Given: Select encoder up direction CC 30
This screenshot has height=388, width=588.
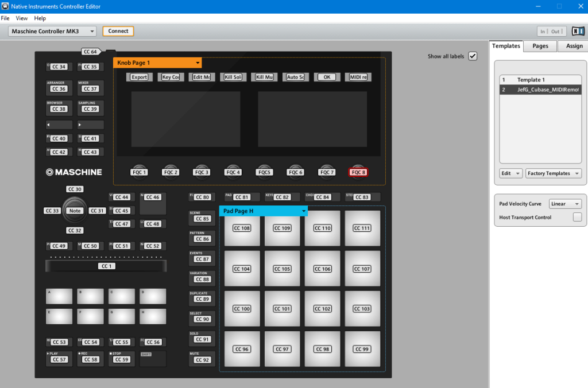Looking at the screenshot, I should (75, 189).
